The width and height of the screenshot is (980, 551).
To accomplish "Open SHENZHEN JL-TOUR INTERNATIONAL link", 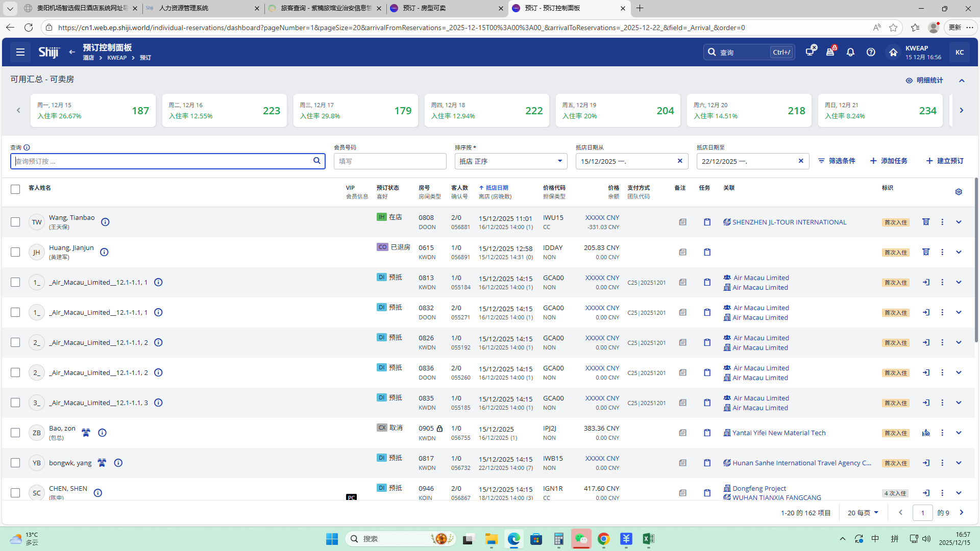I will [789, 222].
